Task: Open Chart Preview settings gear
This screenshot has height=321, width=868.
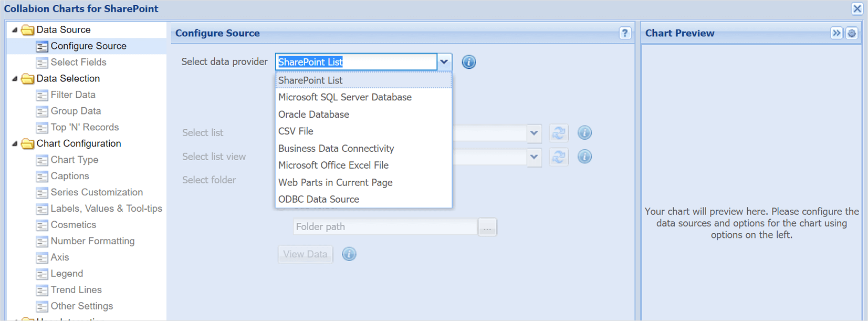Action: (852, 33)
